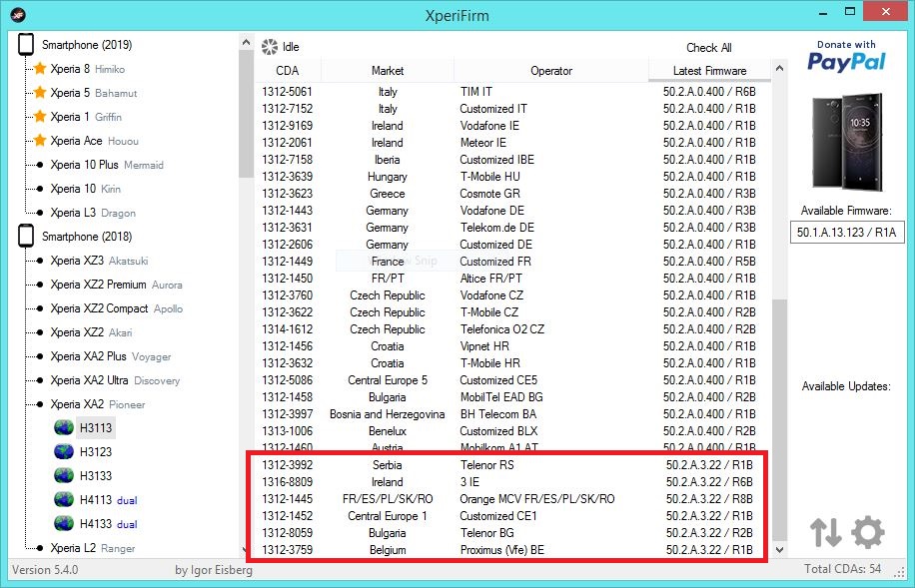Click the firmware list vertical scrollbar
Viewport: 915px width, 588px height.
[x=778, y=419]
